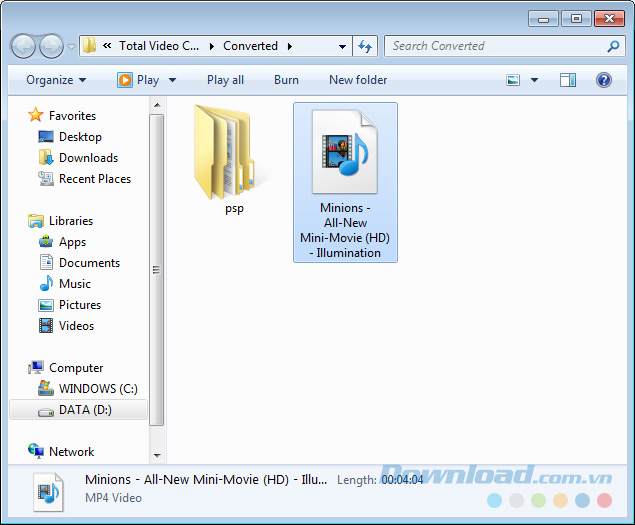635x525 pixels.
Task: Click the Network globe icon
Action: point(36,451)
